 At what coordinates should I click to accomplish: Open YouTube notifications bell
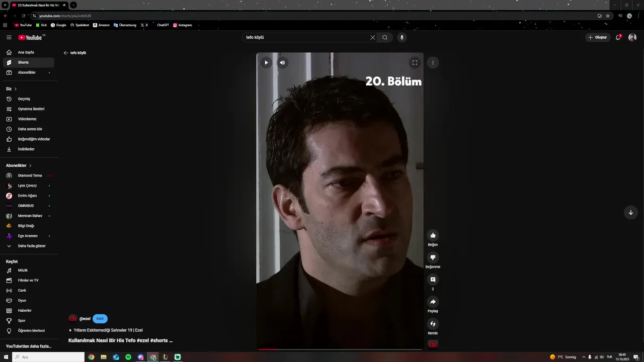[x=618, y=37]
